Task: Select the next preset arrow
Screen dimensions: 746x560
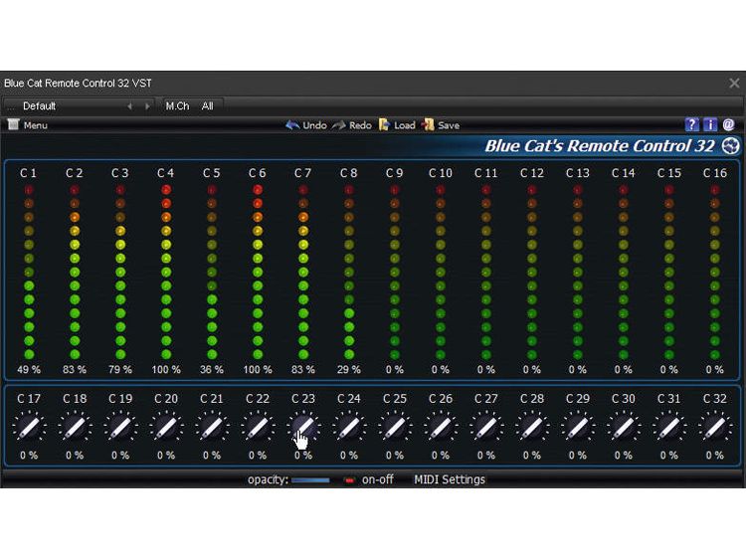Action: tap(147, 106)
